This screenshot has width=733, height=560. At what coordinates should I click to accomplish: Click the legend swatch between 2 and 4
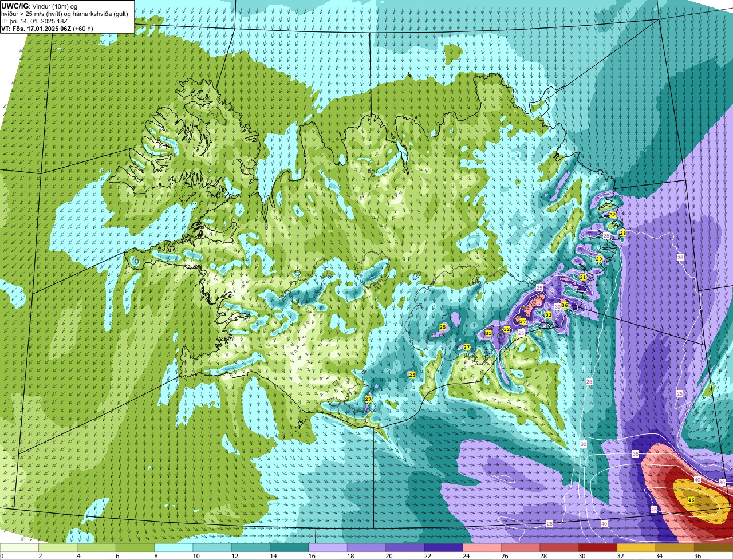(58, 547)
